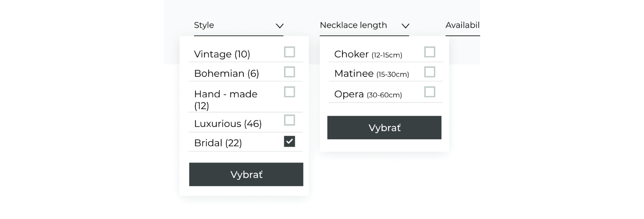Check the Bohemian (6) checkbox

(x=289, y=72)
